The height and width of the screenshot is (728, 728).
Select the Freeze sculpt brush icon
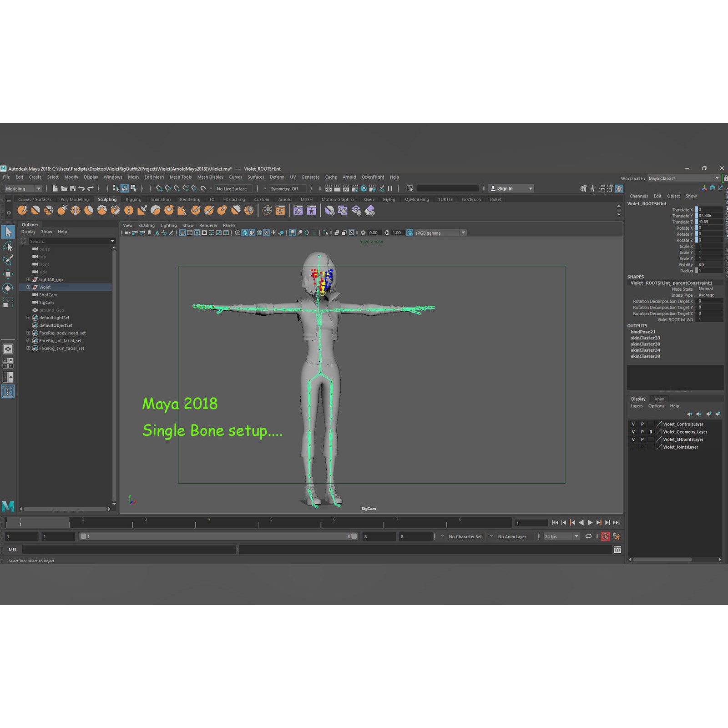(x=249, y=210)
